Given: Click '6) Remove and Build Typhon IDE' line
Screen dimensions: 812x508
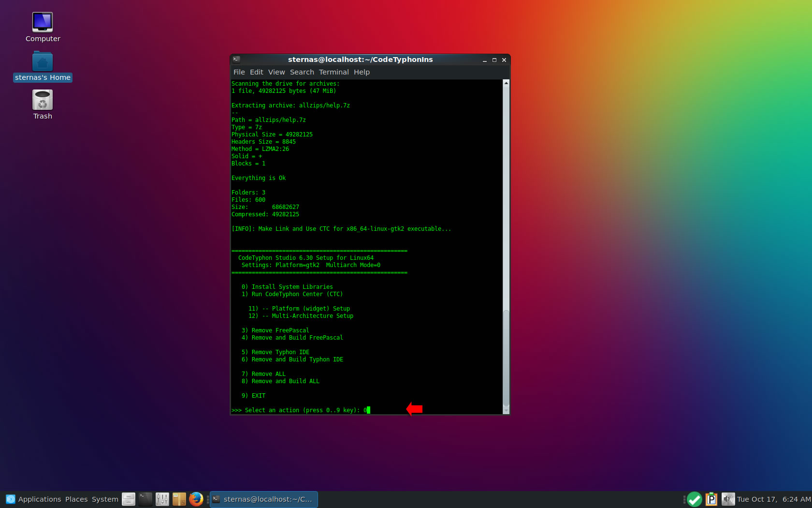Looking at the screenshot, I should 292,359.
